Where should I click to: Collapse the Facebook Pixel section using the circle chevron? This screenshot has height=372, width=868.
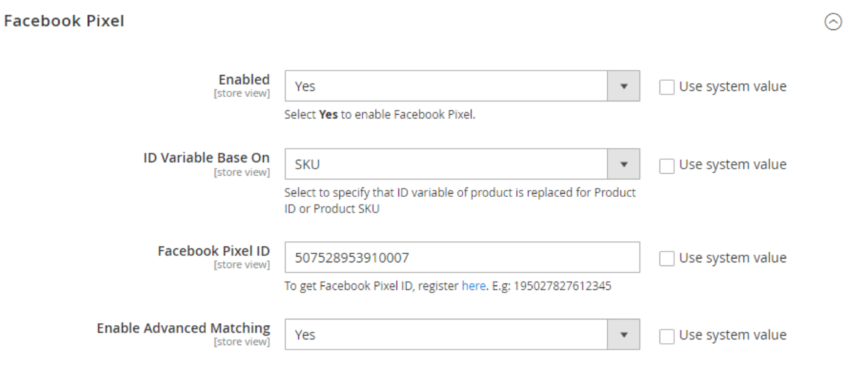pyautogui.click(x=833, y=22)
